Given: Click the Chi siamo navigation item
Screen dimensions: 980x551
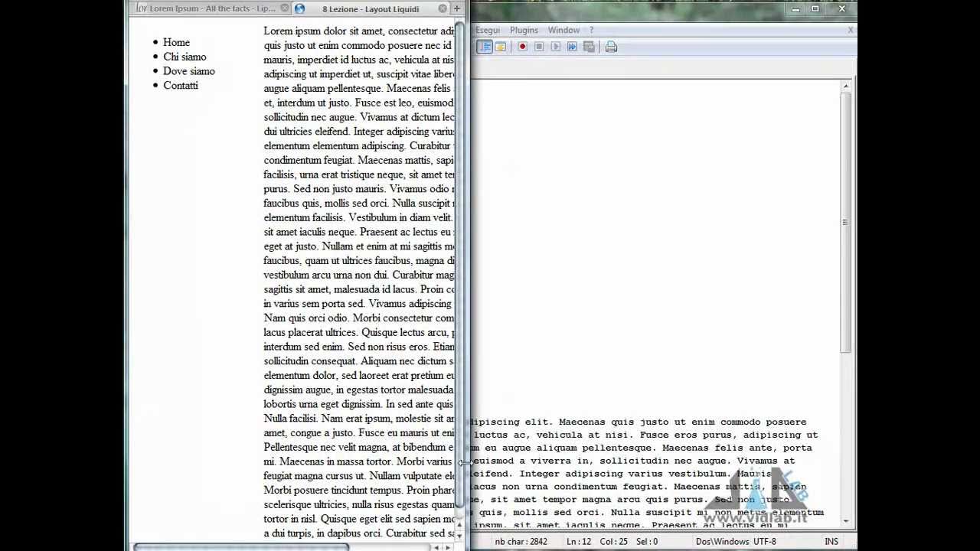Looking at the screenshot, I should click(185, 57).
